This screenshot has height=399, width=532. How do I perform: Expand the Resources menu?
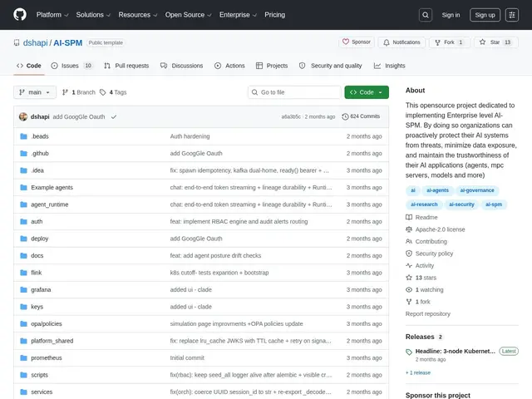(x=137, y=15)
